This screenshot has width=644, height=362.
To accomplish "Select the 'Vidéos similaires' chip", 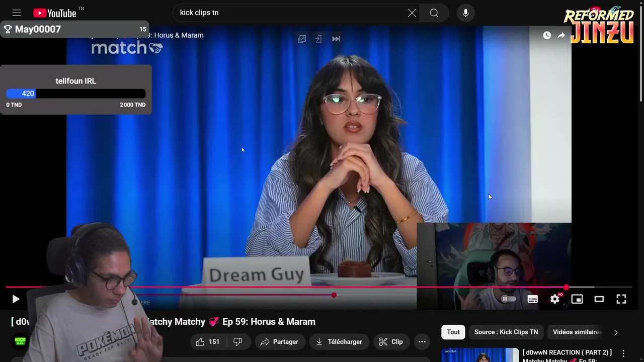I will point(577,332).
